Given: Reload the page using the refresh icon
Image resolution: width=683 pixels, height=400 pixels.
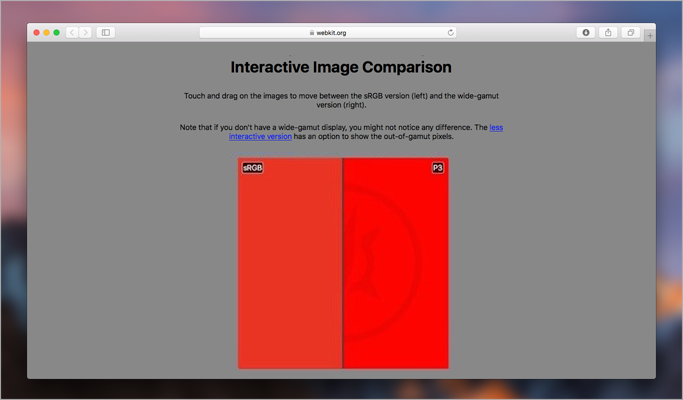Looking at the screenshot, I should (x=450, y=33).
